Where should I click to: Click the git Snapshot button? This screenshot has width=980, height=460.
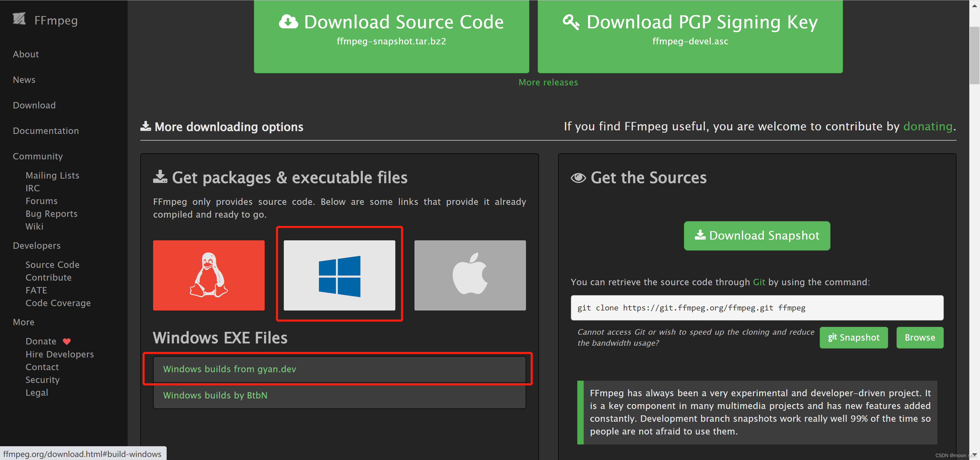click(854, 338)
